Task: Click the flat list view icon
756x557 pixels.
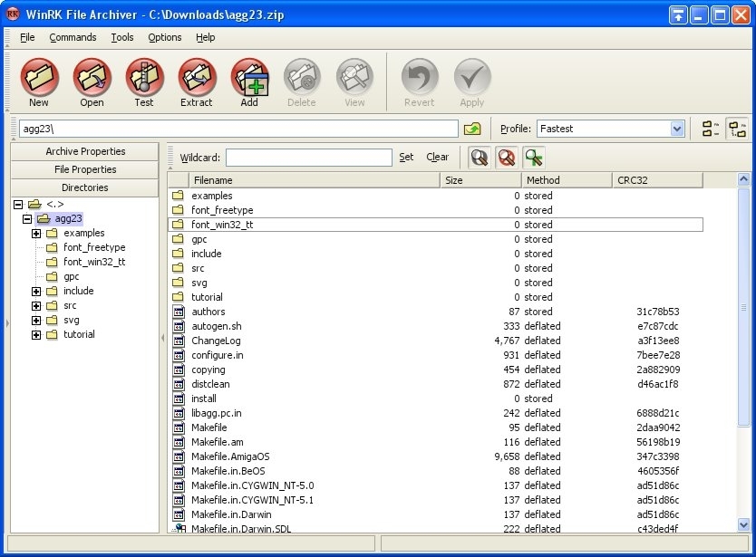Action: click(x=710, y=129)
